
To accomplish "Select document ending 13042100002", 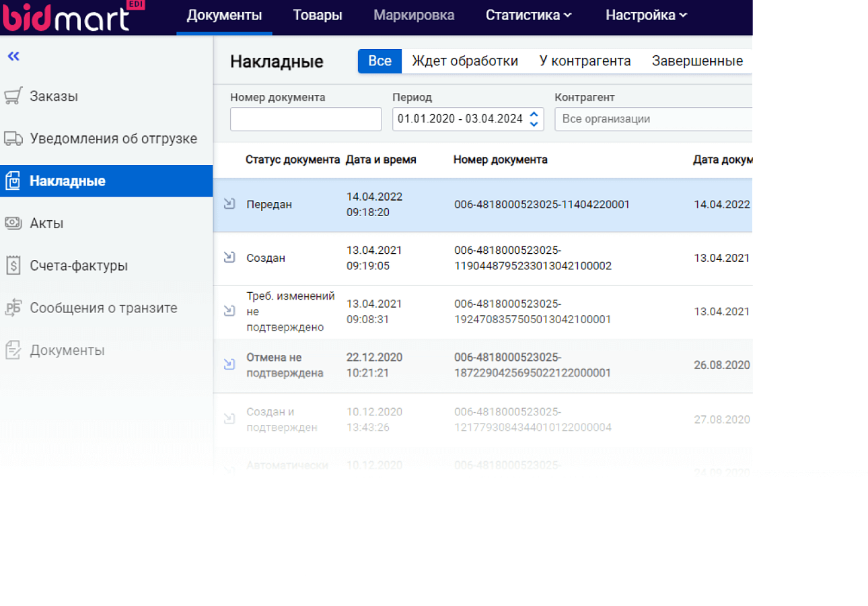I will click(533, 257).
